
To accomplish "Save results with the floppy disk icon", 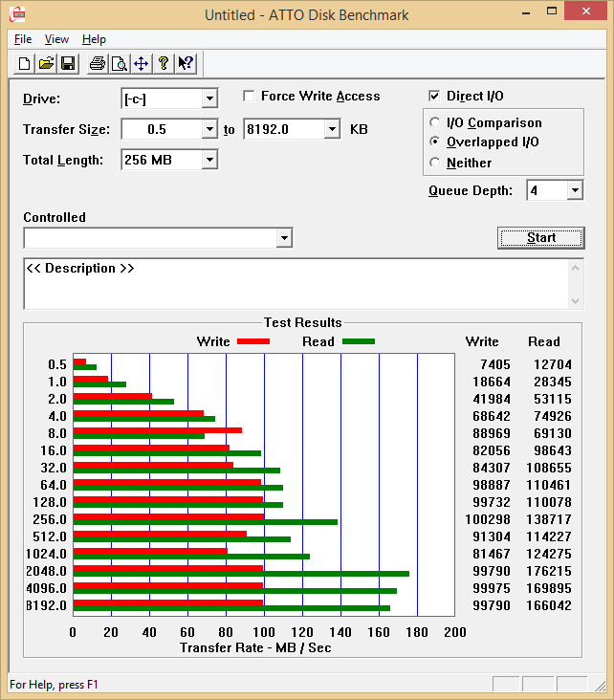I will coord(68,63).
